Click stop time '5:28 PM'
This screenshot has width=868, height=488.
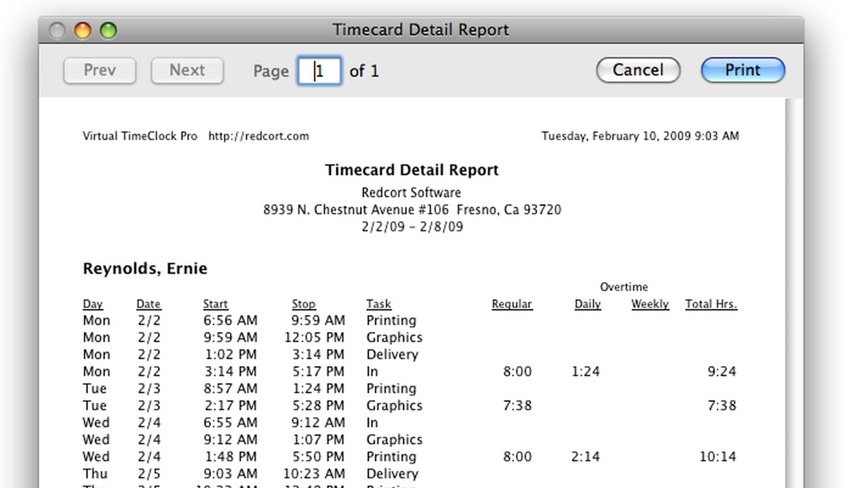coord(319,405)
